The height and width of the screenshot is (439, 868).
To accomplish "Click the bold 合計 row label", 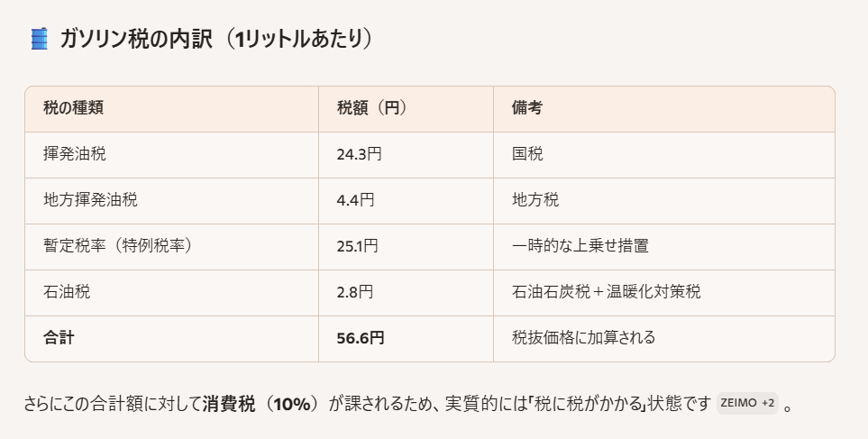I will (59, 338).
